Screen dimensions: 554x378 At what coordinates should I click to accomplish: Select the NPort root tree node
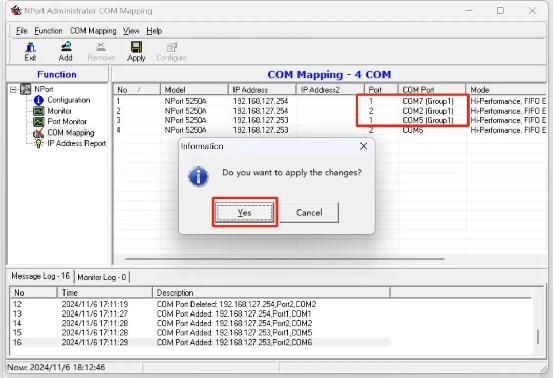coord(44,89)
